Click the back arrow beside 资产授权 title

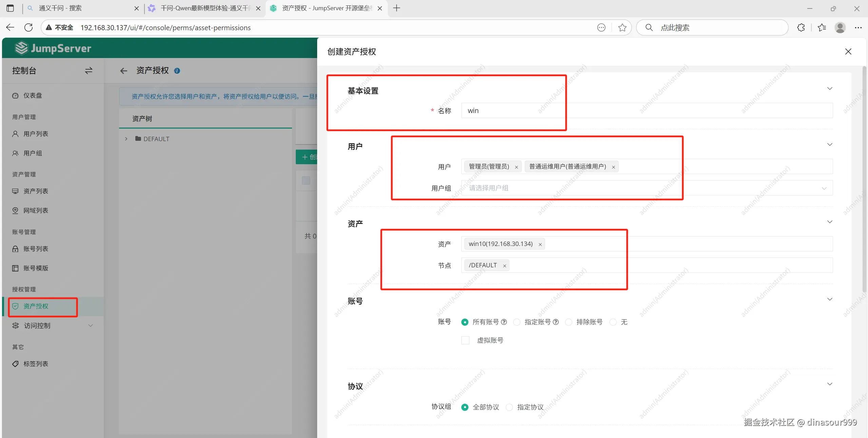pos(123,71)
